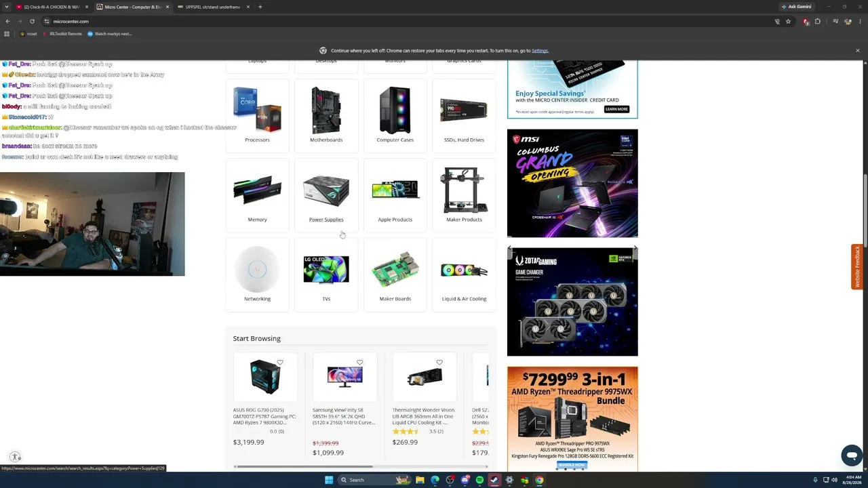Viewport: 868px width, 488px height.
Task: Go to next Zotac banner slide
Action: (x=635, y=249)
